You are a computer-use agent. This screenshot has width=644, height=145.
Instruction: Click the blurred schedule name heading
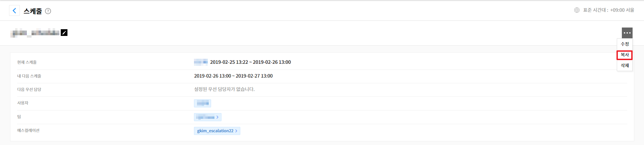tap(35, 33)
